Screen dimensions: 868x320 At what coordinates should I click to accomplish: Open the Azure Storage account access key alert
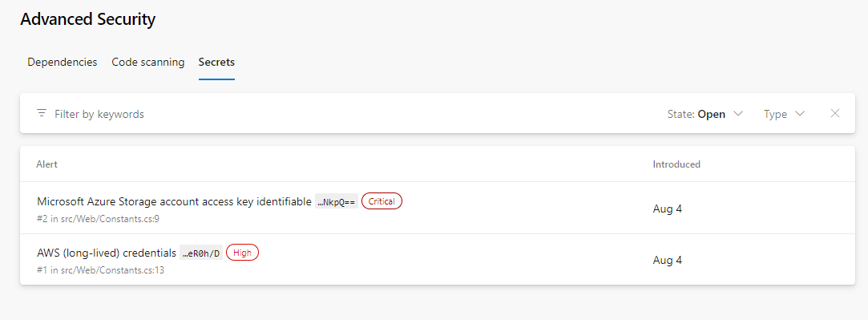174,201
